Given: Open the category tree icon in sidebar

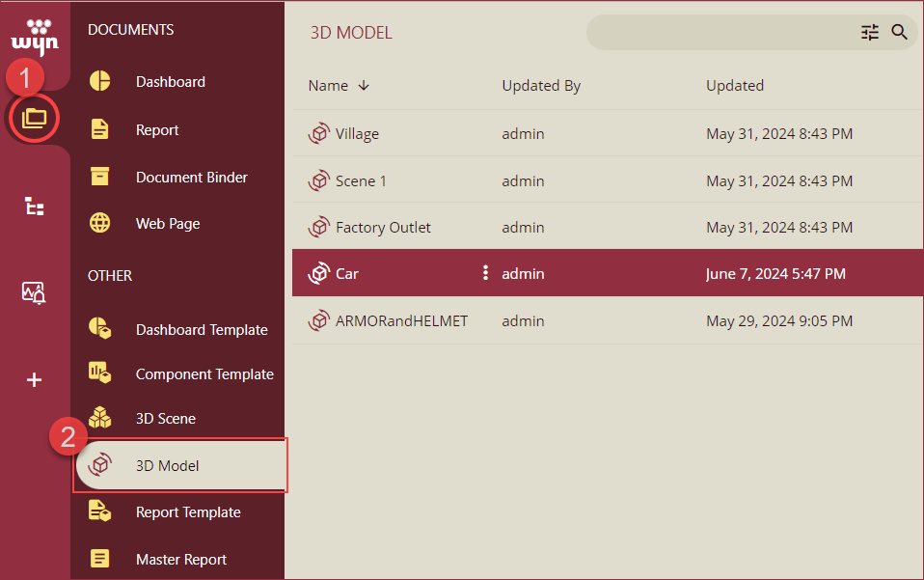Looking at the screenshot, I should pos(35,206).
